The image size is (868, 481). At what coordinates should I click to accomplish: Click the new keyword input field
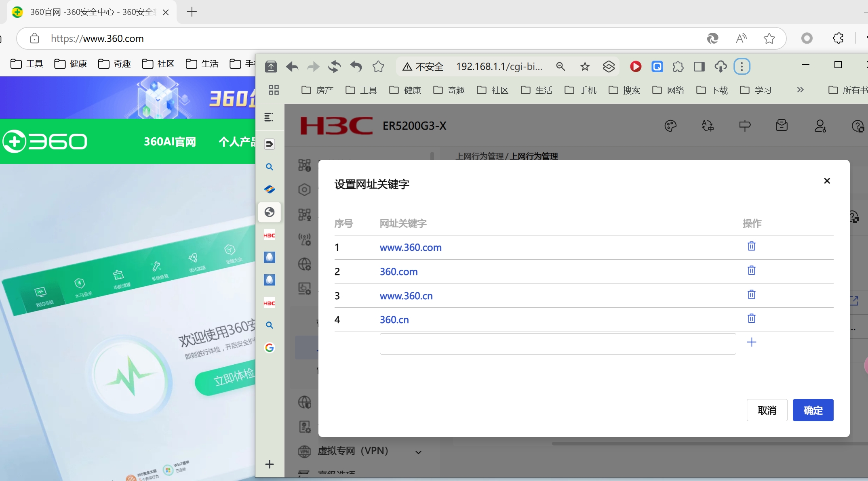558,344
